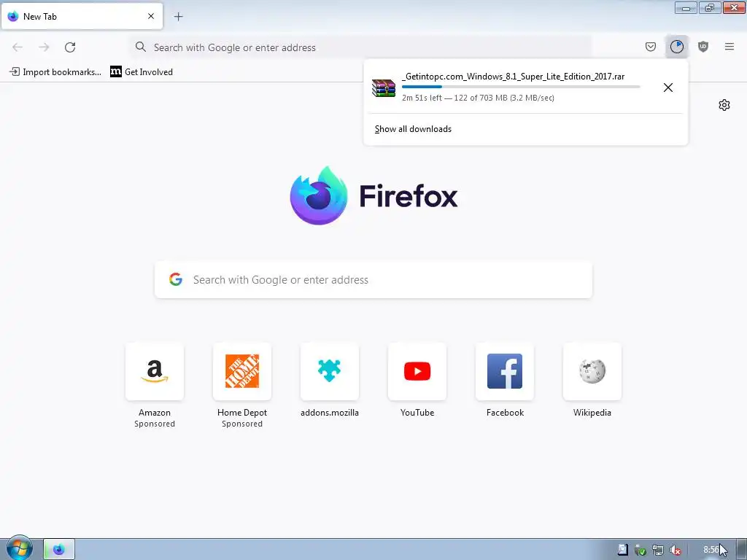Click the Firefox taskbar button
747x560 pixels.
[59, 550]
